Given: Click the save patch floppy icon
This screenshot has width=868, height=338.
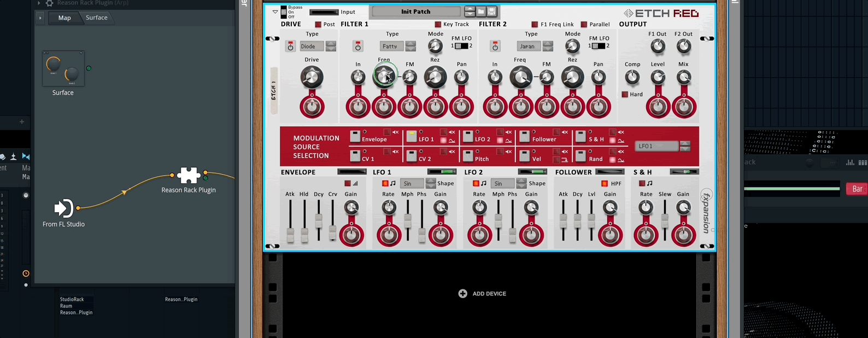Looking at the screenshot, I should pos(492,11).
